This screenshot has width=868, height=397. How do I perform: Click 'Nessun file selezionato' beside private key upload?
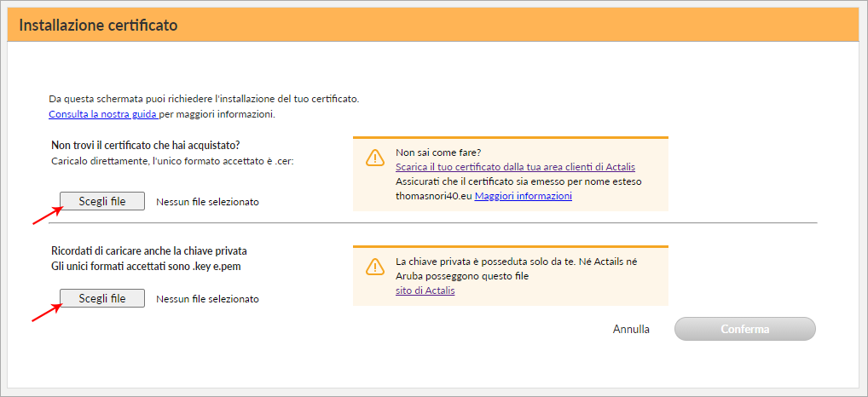pyautogui.click(x=207, y=299)
